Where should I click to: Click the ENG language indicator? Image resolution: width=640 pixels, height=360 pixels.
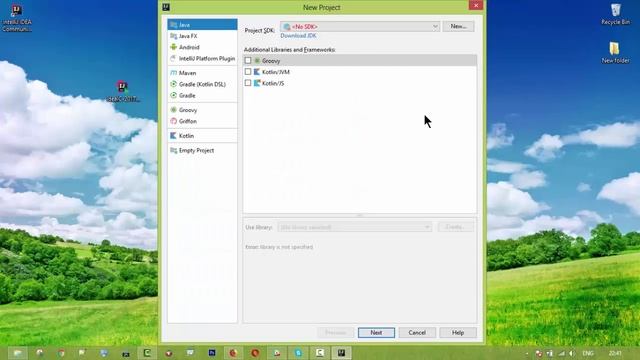click(588, 353)
